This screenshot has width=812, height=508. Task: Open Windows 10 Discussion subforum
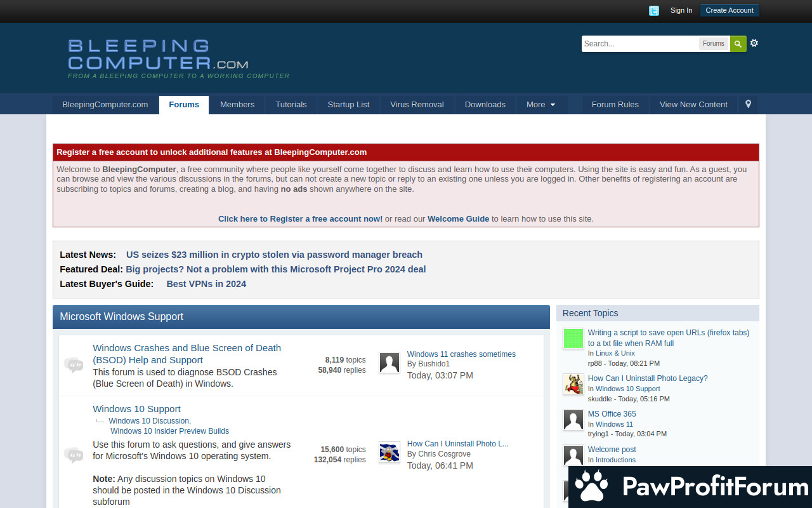click(x=149, y=421)
